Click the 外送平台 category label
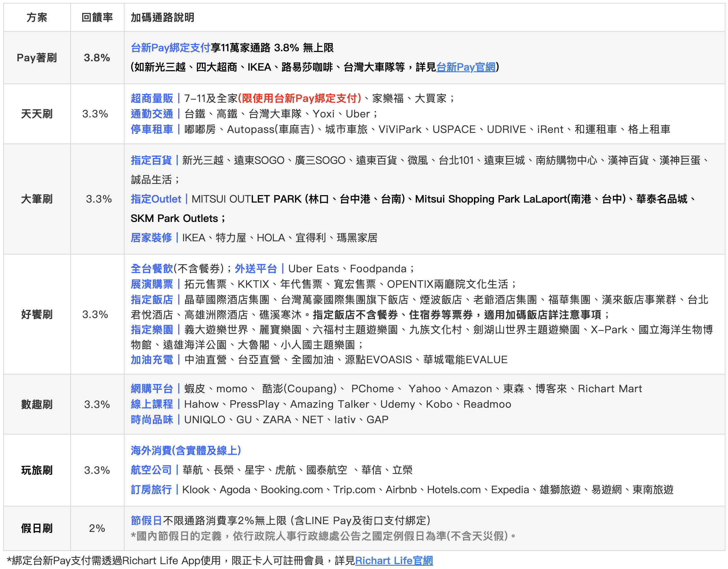728x569 pixels. click(256, 269)
